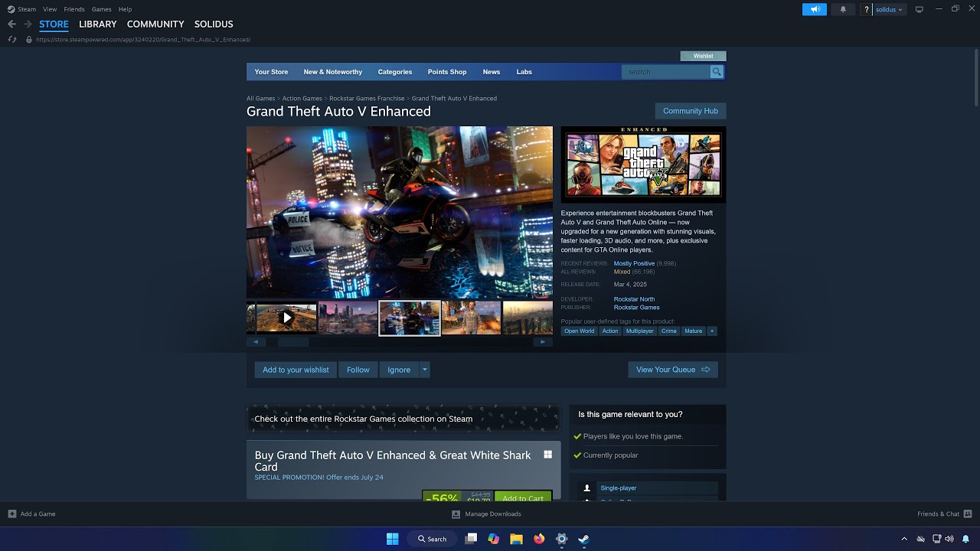Open the Community Hub
This screenshot has width=980, height=551.
691,111
